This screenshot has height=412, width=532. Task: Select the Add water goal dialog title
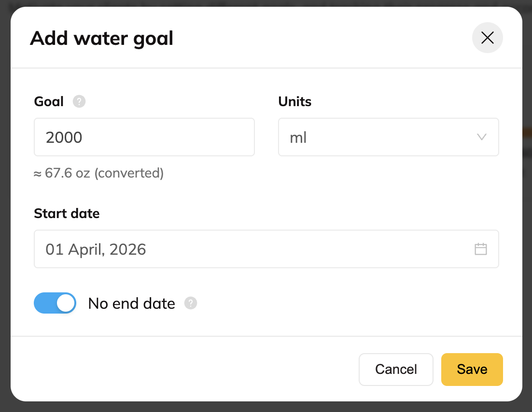(x=101, y=38)
